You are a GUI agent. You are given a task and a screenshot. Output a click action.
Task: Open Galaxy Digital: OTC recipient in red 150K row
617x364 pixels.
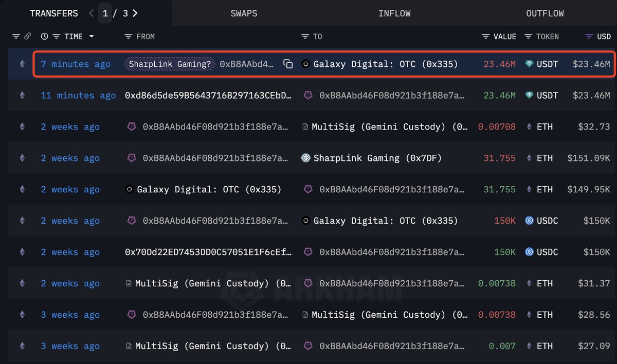(386, 221)
